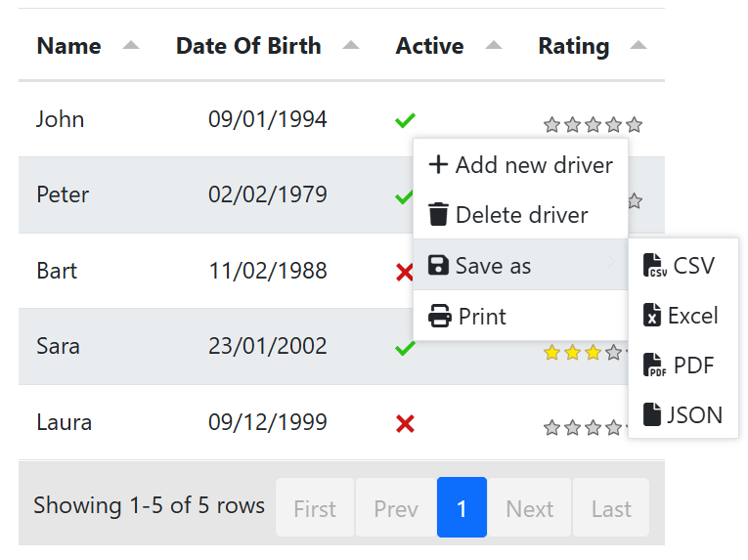This screenshot has width=748, height=560.
Task: Click the printer icon in context menu
Action: tap(440, 317)
